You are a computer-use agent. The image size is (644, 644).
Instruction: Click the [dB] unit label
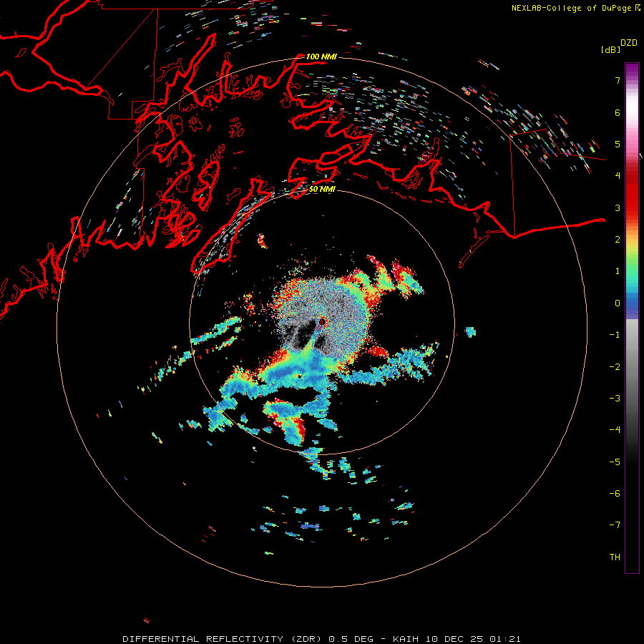pos(611,50)
